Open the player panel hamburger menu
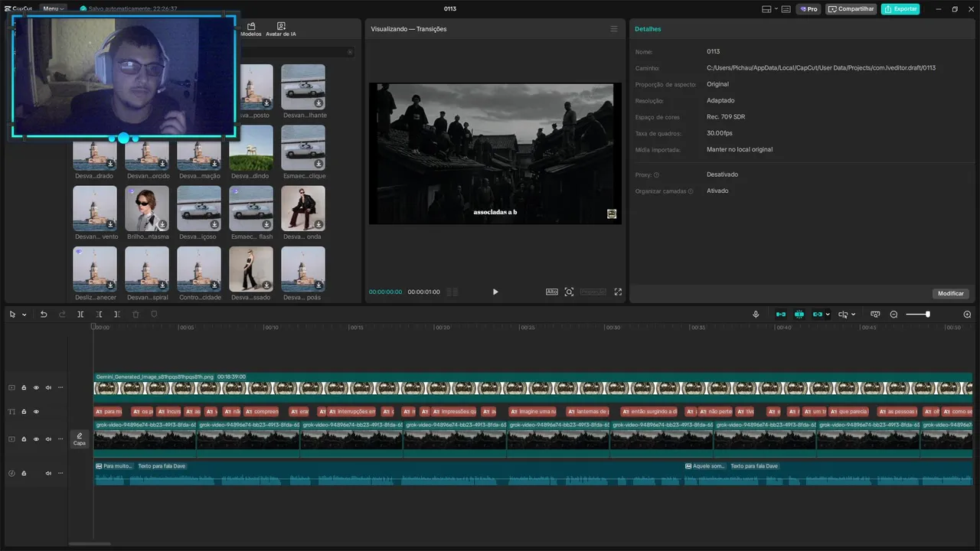Screen dimensions: 980x551 [613, 29]
